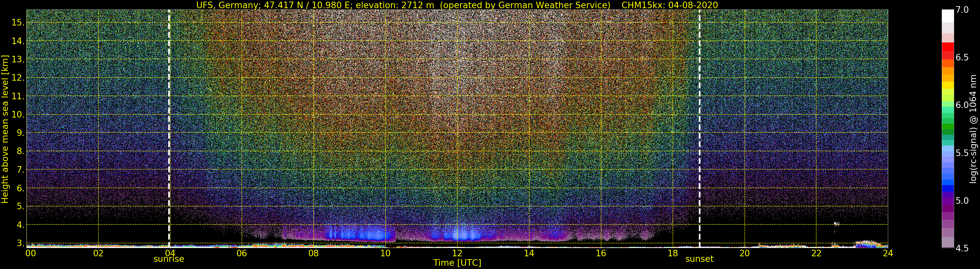The width and height of the screenshot is (980, 269).
Task: Click time tick '22'
Action: [816, 253]
